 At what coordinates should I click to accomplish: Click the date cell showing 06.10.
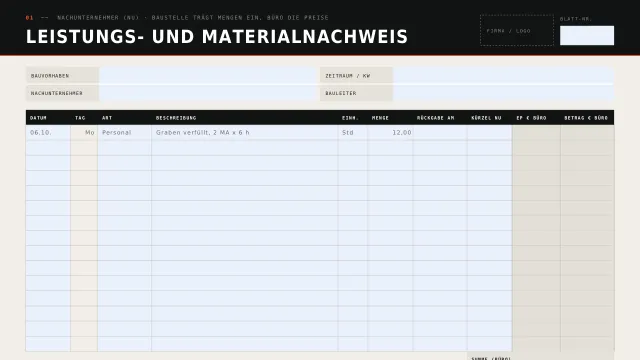tap(48, 133)
